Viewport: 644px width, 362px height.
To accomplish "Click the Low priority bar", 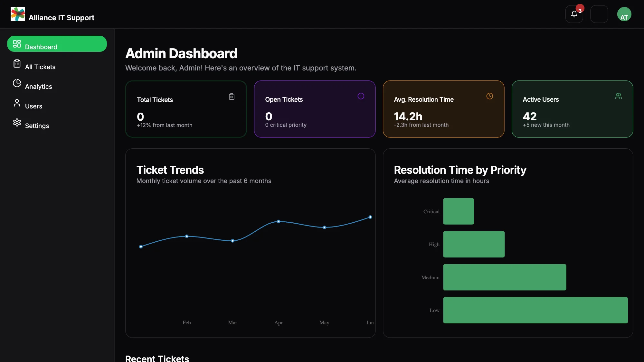I will pos(535,310).
